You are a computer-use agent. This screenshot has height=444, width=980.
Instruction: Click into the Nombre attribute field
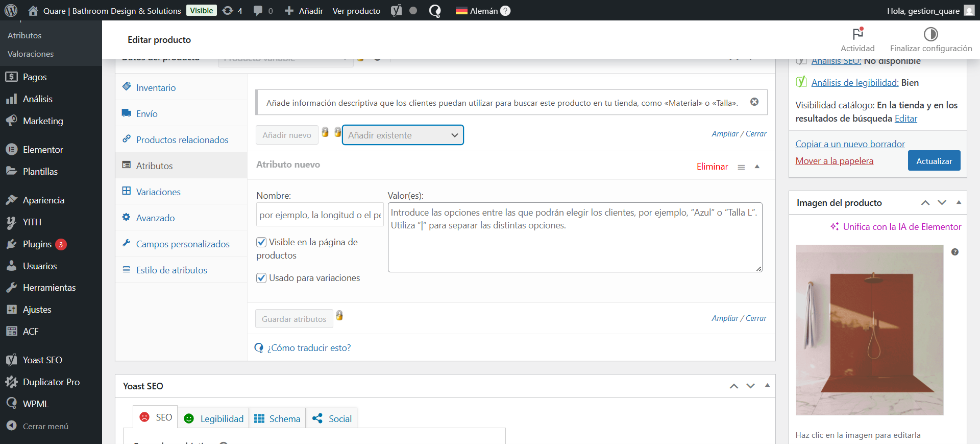320,215
